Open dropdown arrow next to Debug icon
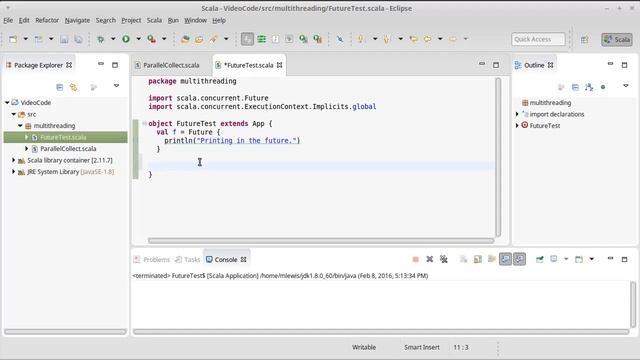This screenshot has height=360, width=640. (113, 39)
